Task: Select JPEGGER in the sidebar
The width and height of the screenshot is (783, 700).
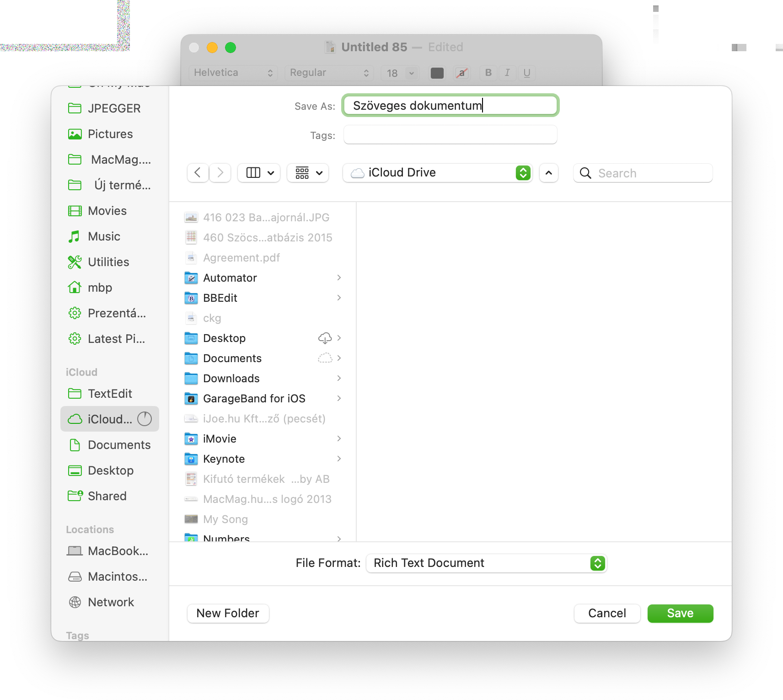Action: 110,108
